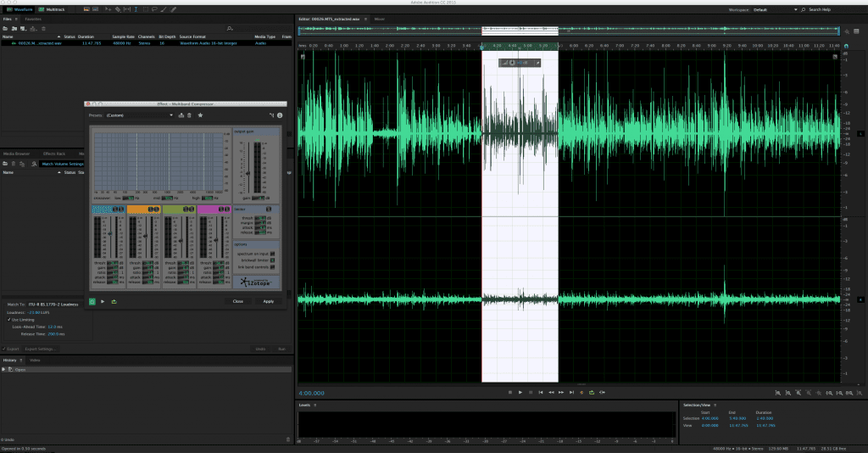The width and height of the screenshot is (868, 453).
Task: Open the Mixer tab
Action: click(379, 19)
